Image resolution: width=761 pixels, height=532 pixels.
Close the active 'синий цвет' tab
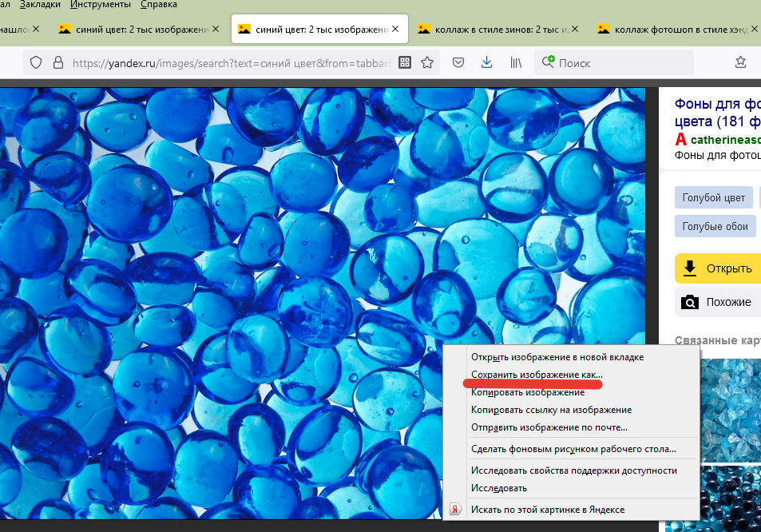(x=395, y=29)
